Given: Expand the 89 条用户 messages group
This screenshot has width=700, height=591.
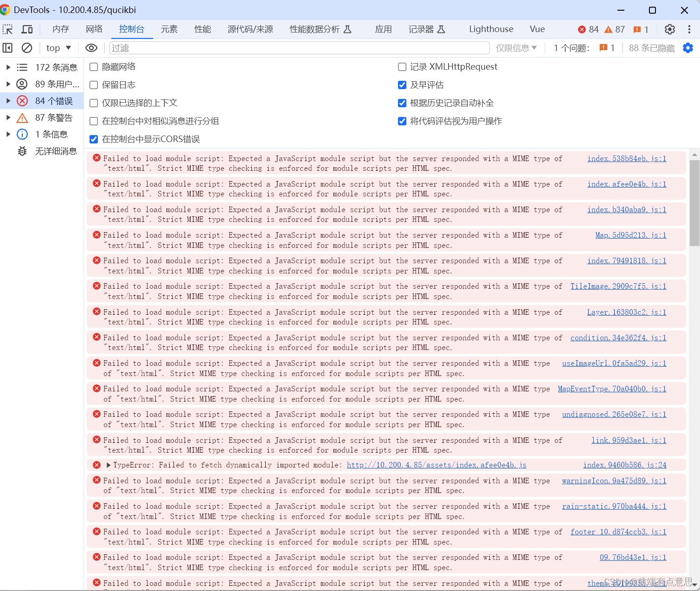Looking at the screenshot, I should [x=8, y=84].
